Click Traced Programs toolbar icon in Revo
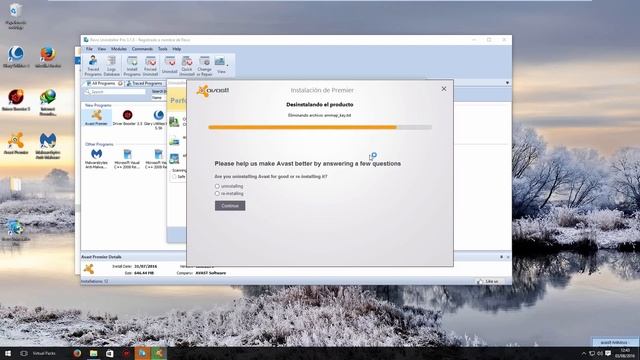This screenshot has height=360, width=640. (93, 66)
